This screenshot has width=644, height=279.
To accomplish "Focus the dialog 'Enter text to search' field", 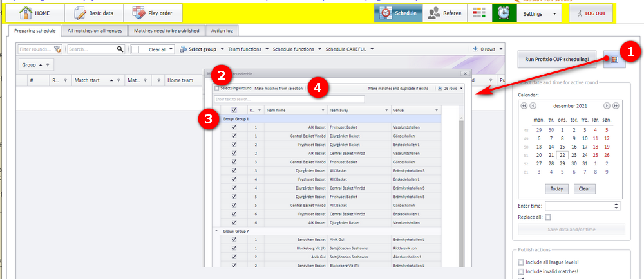I will click(289, 99).
